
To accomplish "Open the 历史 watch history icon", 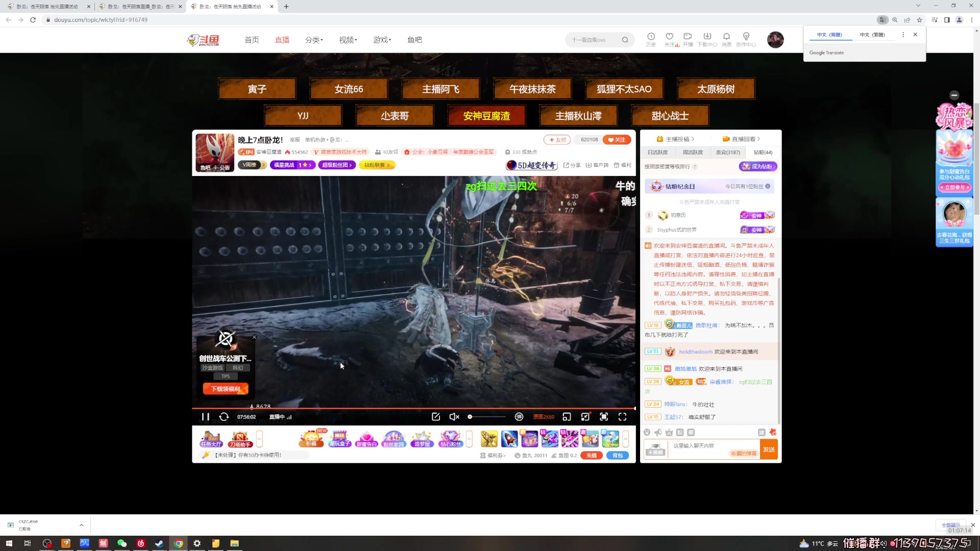I will click(651, 39).
